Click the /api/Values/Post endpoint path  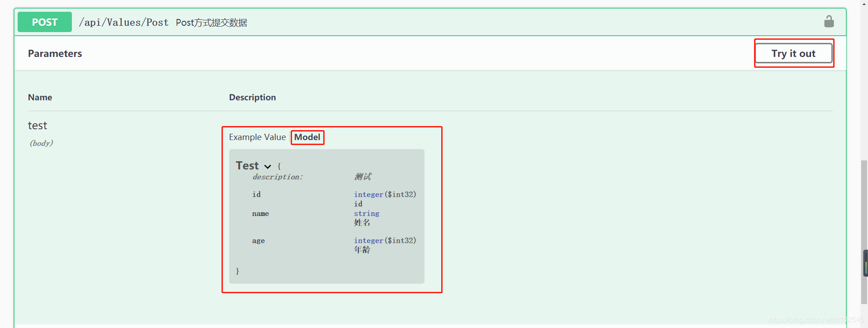124,23
